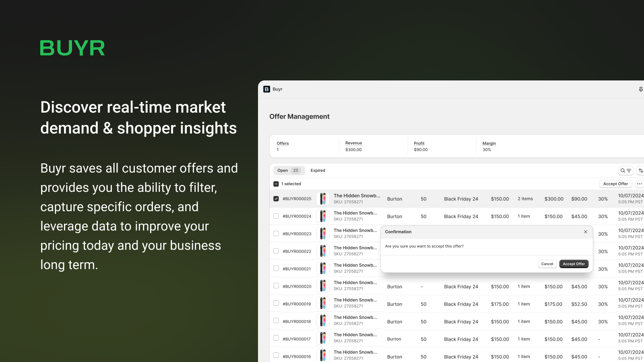Click snowboard thumbnail for offer #BUYR000019

pos(323,304)
